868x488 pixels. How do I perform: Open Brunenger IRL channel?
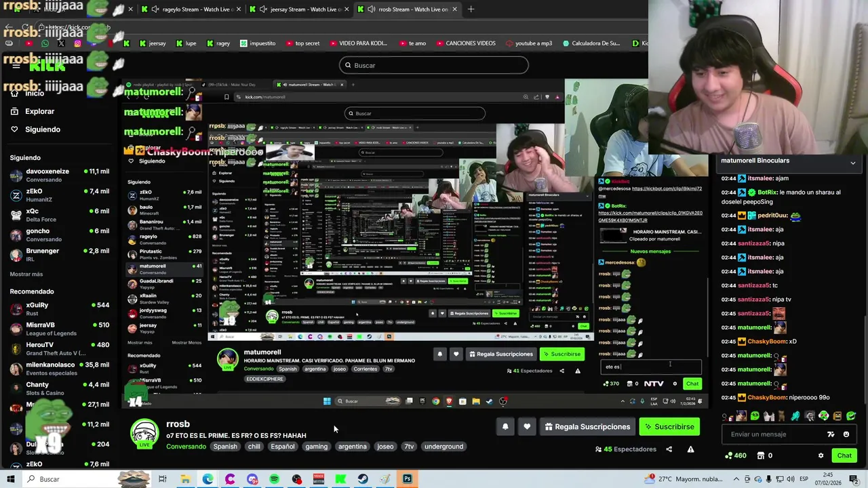point(60,254)
